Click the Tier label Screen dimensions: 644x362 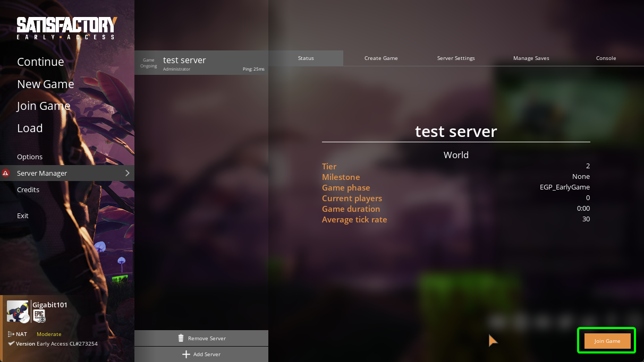point(329,166)
